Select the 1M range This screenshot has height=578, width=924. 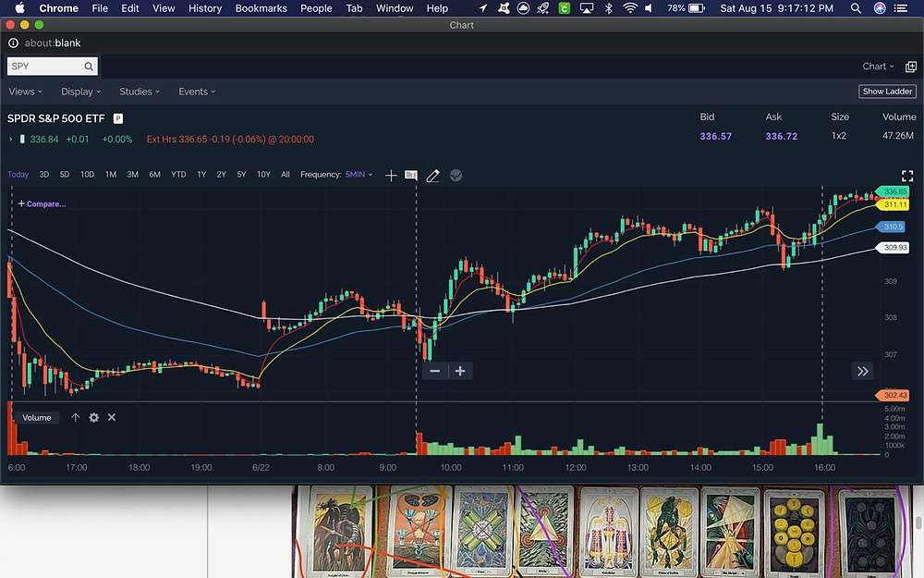[111, 175]
